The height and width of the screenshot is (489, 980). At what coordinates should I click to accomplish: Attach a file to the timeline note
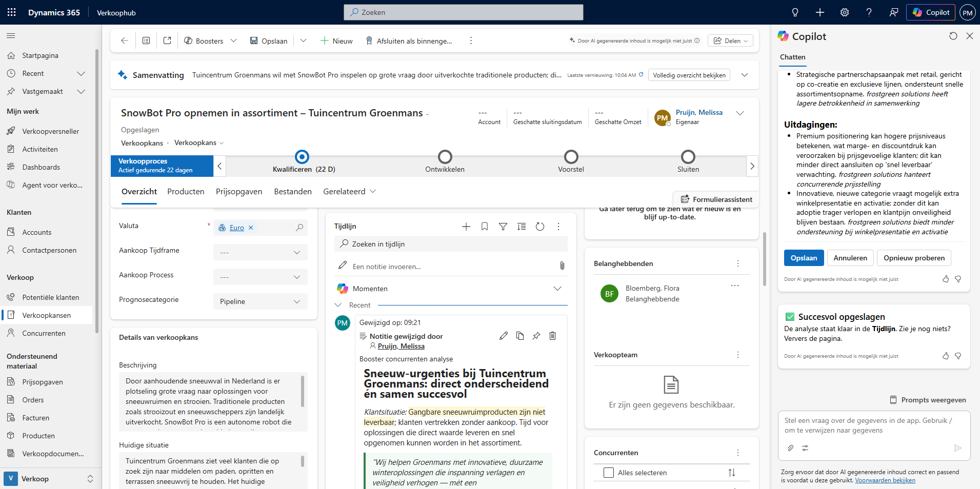coord(562,266)
